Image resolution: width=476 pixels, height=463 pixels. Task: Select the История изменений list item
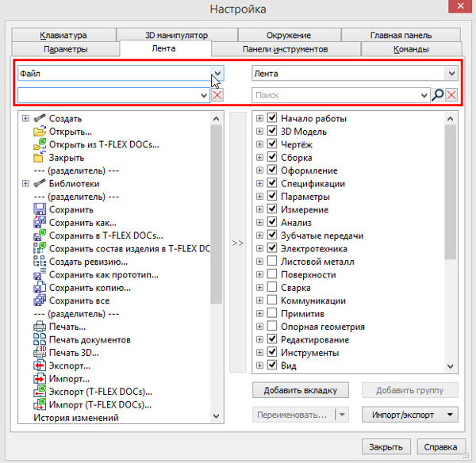click(76, 418)
